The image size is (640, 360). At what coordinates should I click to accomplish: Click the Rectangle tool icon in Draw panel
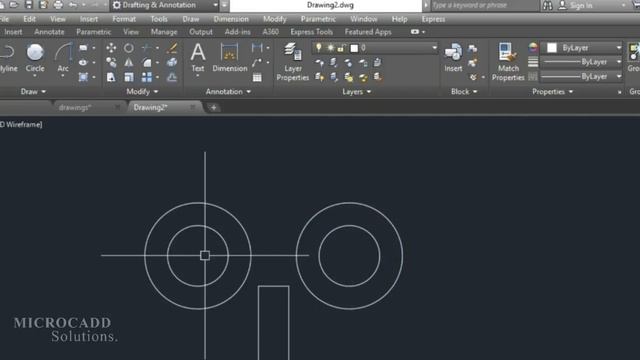tap(83, 48)
